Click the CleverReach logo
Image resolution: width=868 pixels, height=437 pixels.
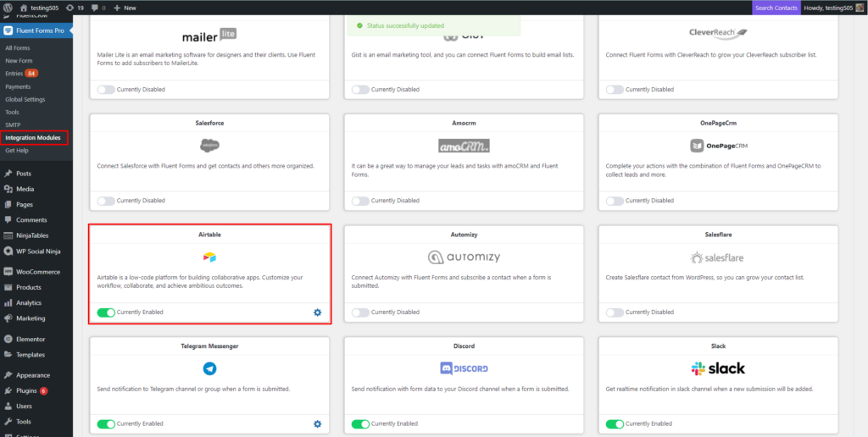(718, 33)
